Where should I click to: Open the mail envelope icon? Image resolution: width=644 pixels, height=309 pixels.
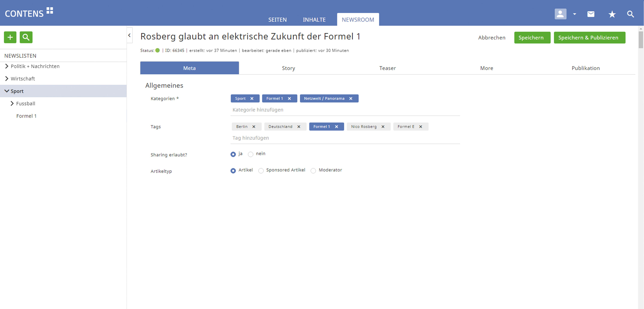pos(591,14)
